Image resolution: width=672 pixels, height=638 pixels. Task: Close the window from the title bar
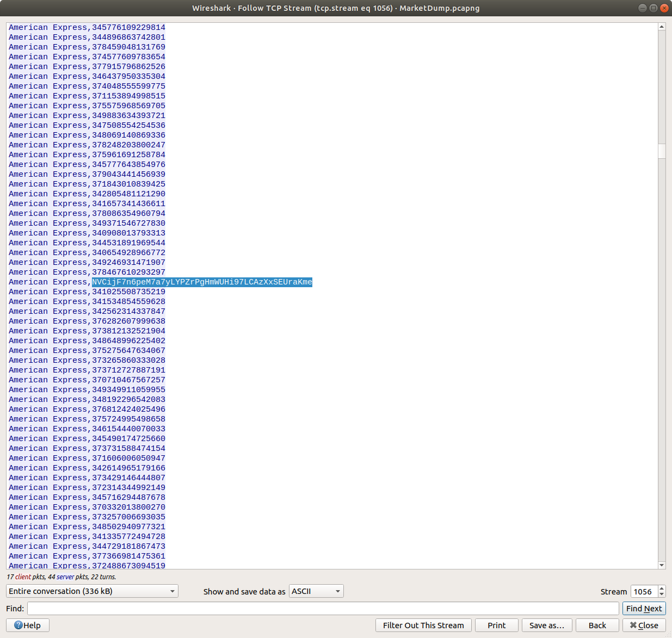pyautogui.click(x=664, y=8)
